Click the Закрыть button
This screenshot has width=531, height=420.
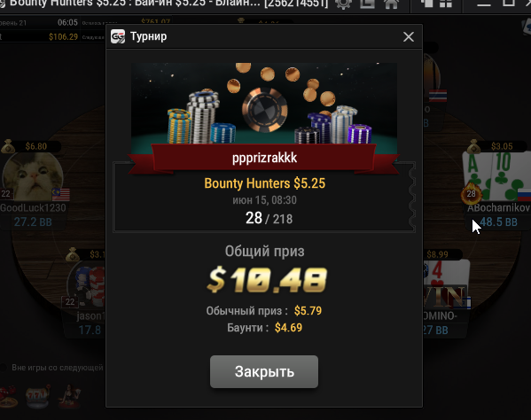click(x=264, y=371)
